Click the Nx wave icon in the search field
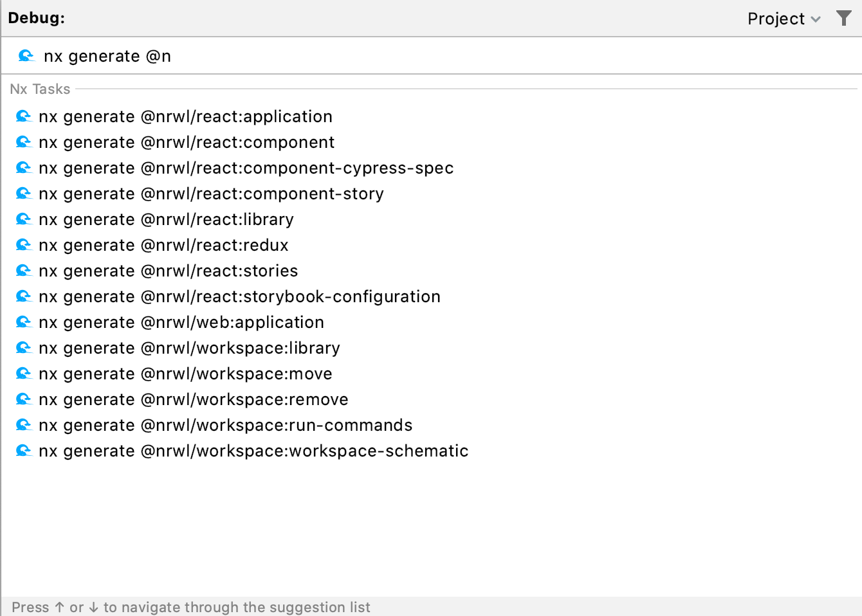The image size is (862, 616). pyautogui.click(x=26, y=56)
